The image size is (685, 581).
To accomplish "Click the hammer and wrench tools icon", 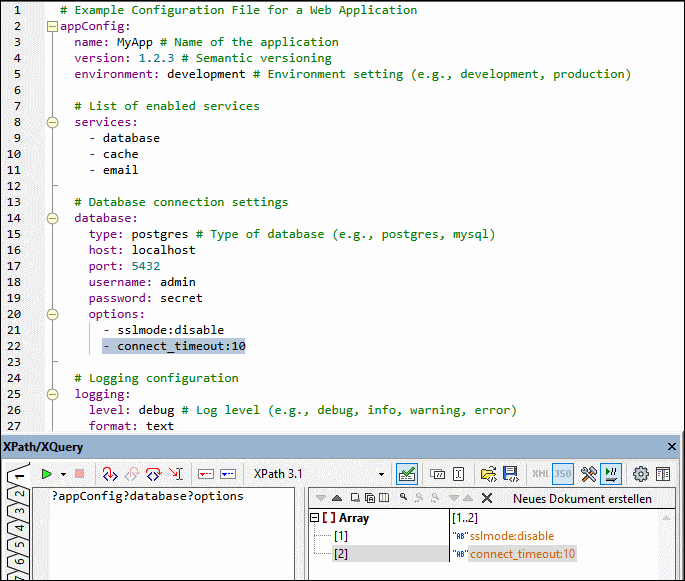I will tap(589, 473).
